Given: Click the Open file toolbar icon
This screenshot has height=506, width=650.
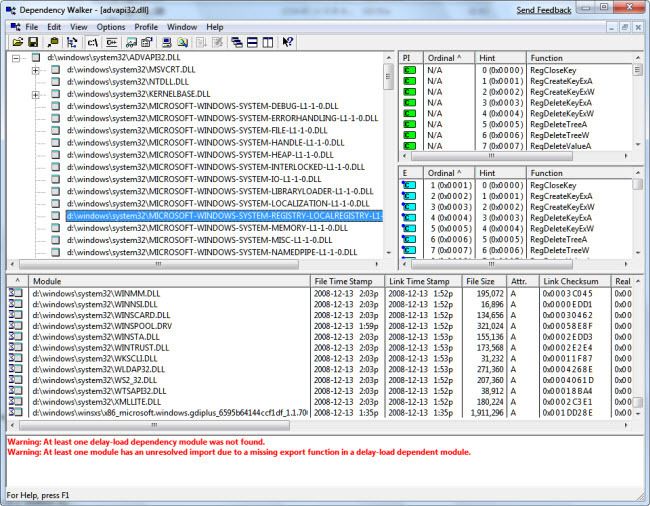Looking at the screenshot, I should pos(18,42).
